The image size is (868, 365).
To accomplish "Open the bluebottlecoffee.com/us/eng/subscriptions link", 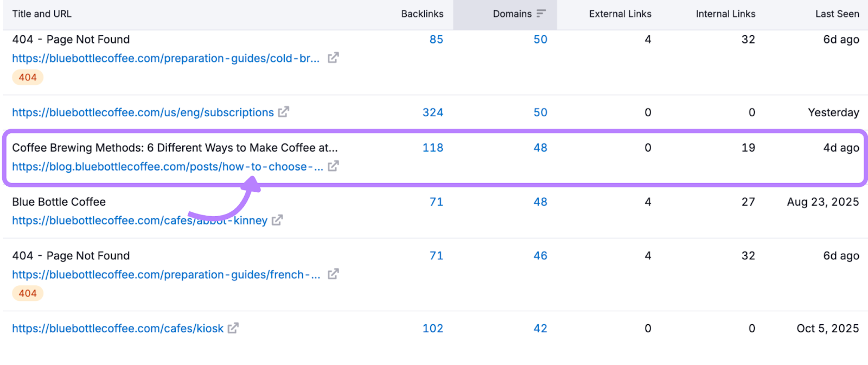I will pyautogui.click(x=143, y=112).
